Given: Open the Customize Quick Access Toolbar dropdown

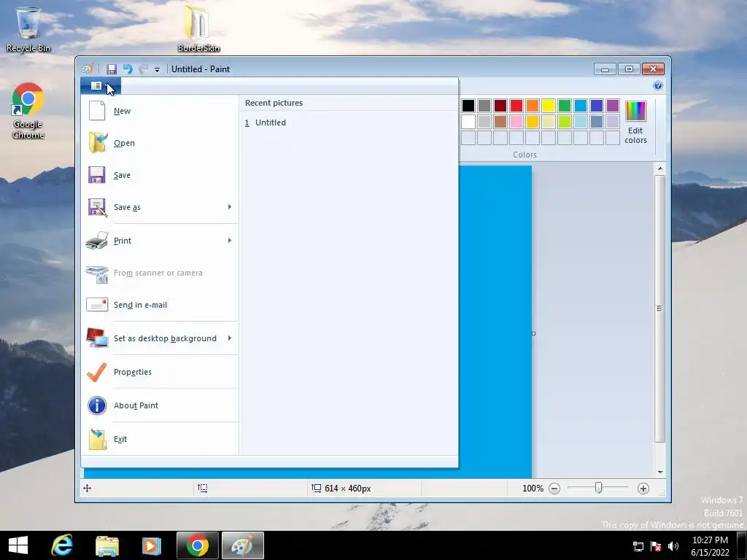Looking at the screenshot, I should coord(157,69).
